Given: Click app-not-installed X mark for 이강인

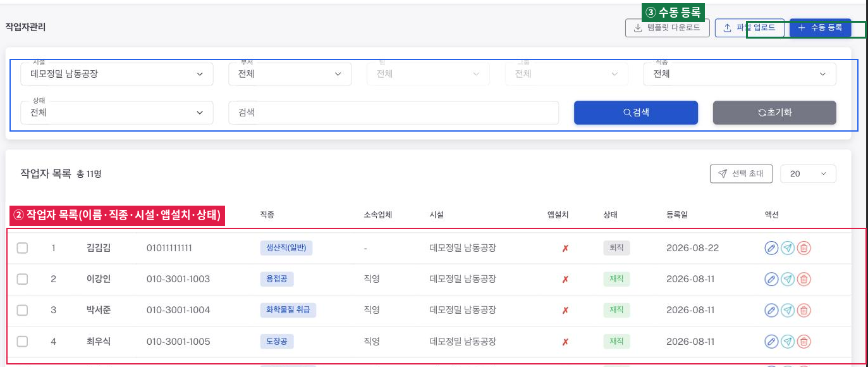Looking at the screenshot, I should point(565,280).
